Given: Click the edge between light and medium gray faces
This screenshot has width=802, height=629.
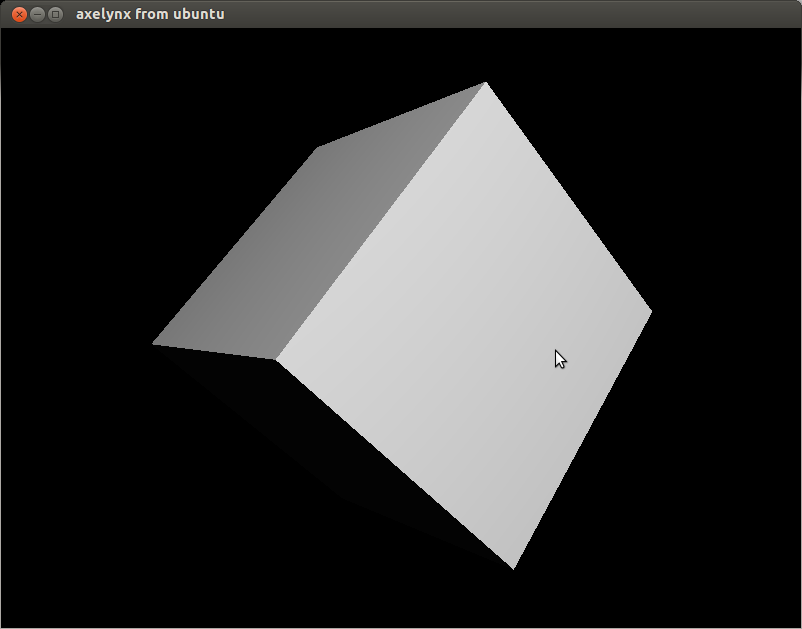Looking at the screenshot, I should click(380, 221).
